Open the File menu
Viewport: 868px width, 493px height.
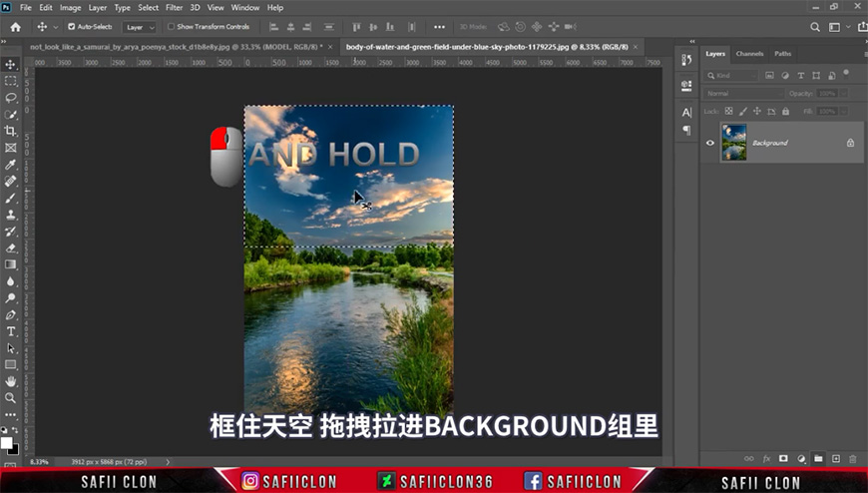click(26, 8)
